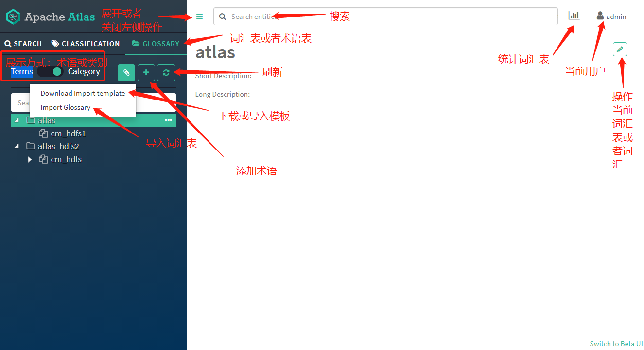Viewport: 644px width, 350px height.
Task: Open the statistics bar chart icon
Action: pos(574,16)
